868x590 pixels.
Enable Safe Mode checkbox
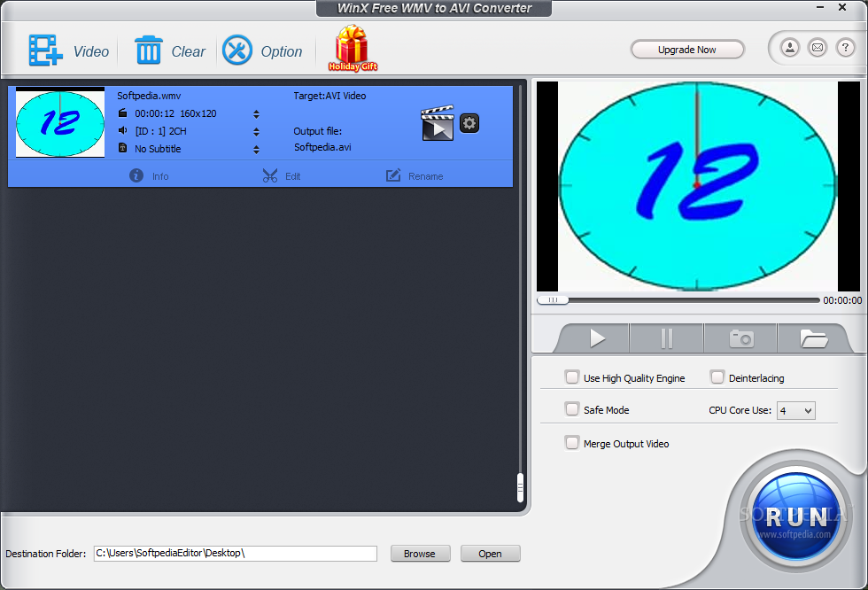(x=572, y=409)
